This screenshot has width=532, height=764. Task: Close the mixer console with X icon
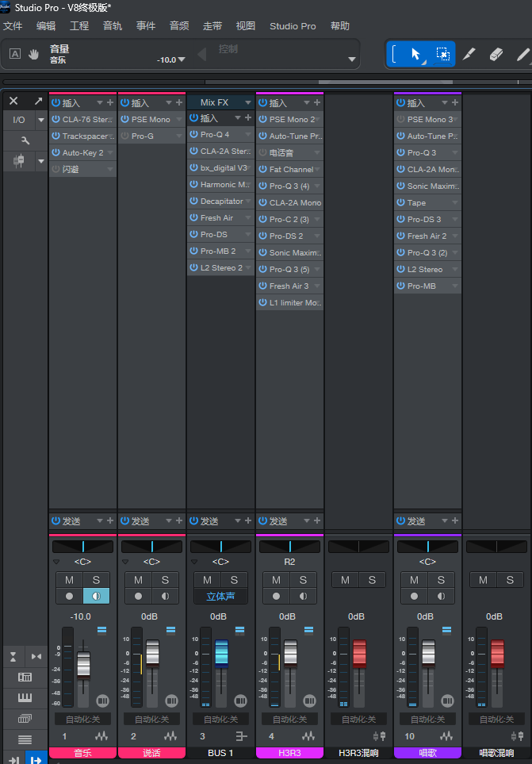(13, 101)
